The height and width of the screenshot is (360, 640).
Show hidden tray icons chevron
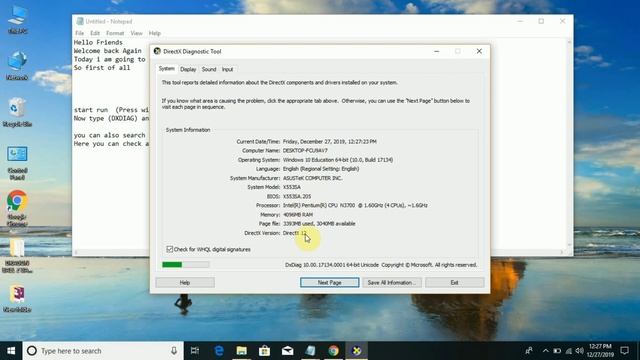click(546, 351)
